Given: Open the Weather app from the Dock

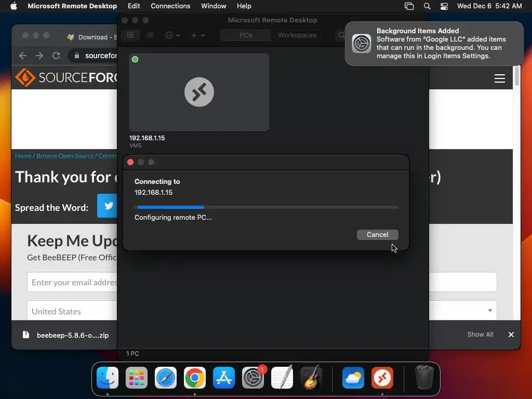Looking at the screenshot, I should click(x=353, y=378).
